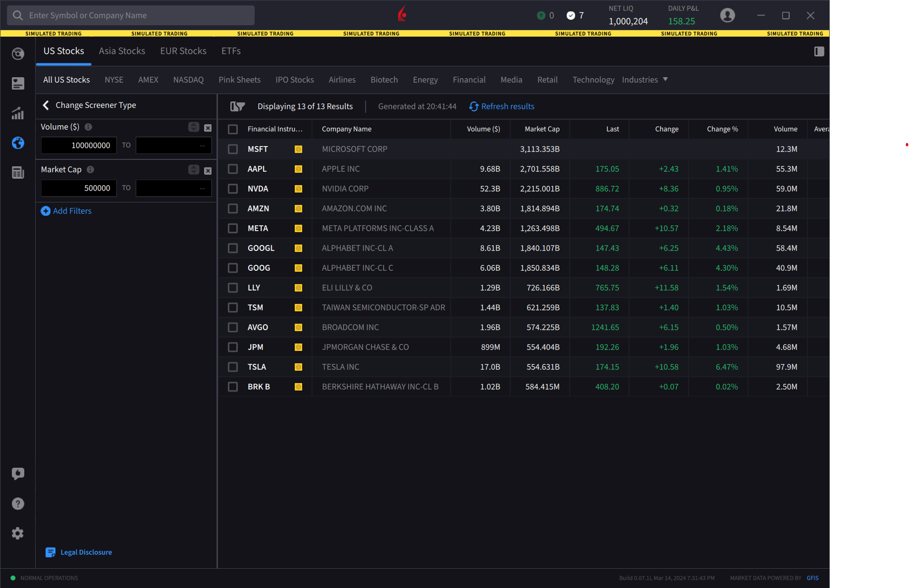Remove the Volume ($) filter
Screen dimensions: 909x588
coord(208,128)
